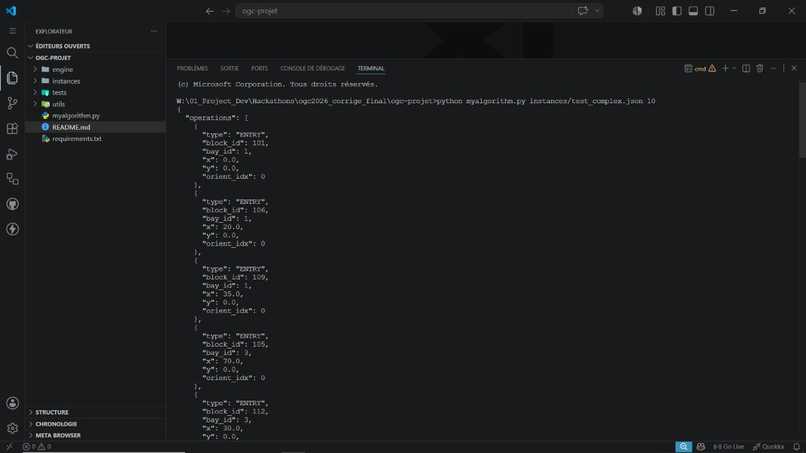Viewport: 806px width, 453px height.
Task: Click the cmd terminal profile label
Action: (700, 68)
